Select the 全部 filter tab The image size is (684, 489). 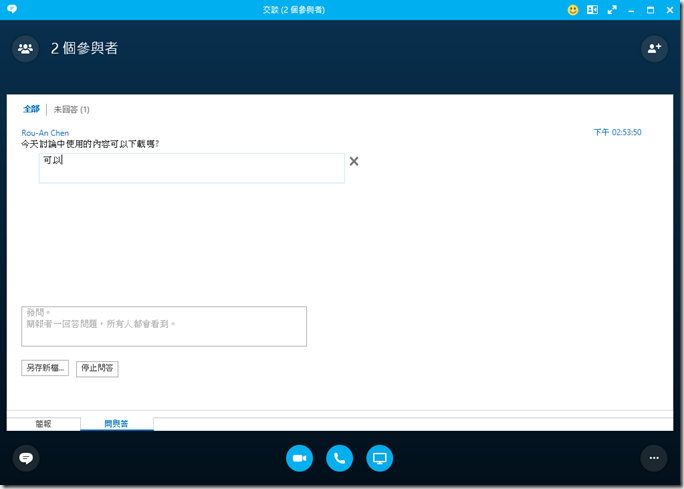[32, 109]
